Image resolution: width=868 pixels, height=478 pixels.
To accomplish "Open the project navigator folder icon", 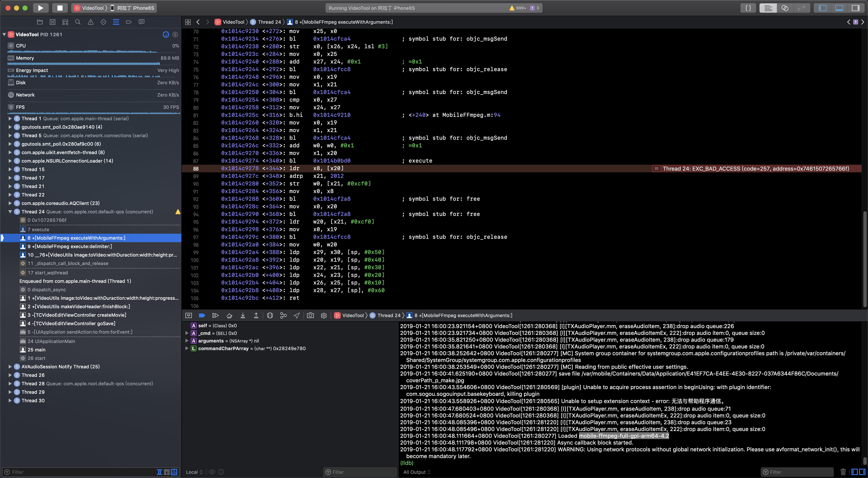I will (40, 22).
